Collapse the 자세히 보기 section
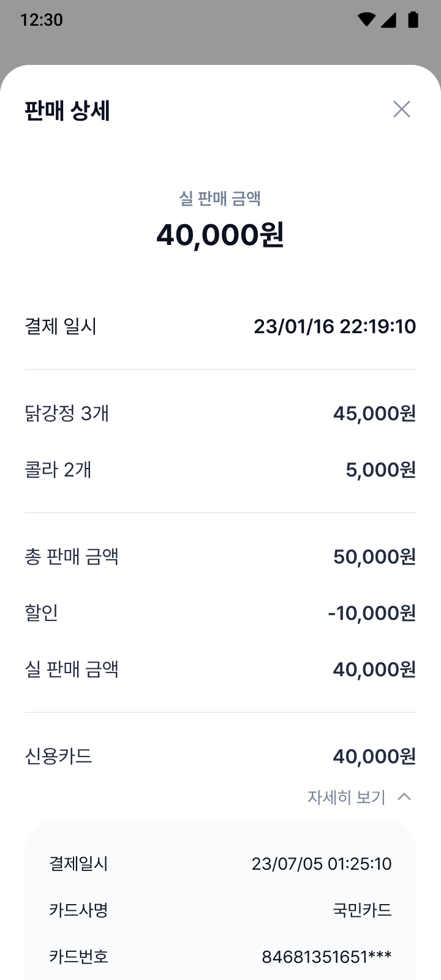 [x=347, y=797]
